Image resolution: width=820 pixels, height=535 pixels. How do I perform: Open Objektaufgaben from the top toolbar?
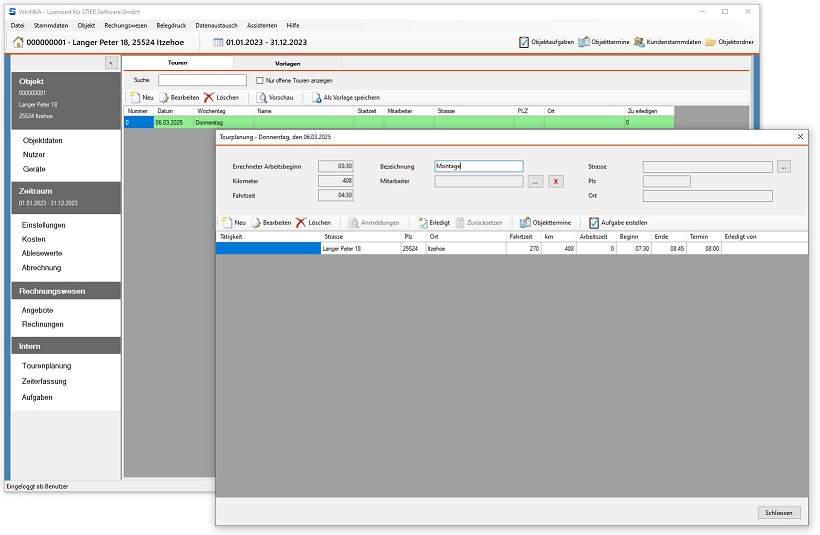[x=545, y=42]
